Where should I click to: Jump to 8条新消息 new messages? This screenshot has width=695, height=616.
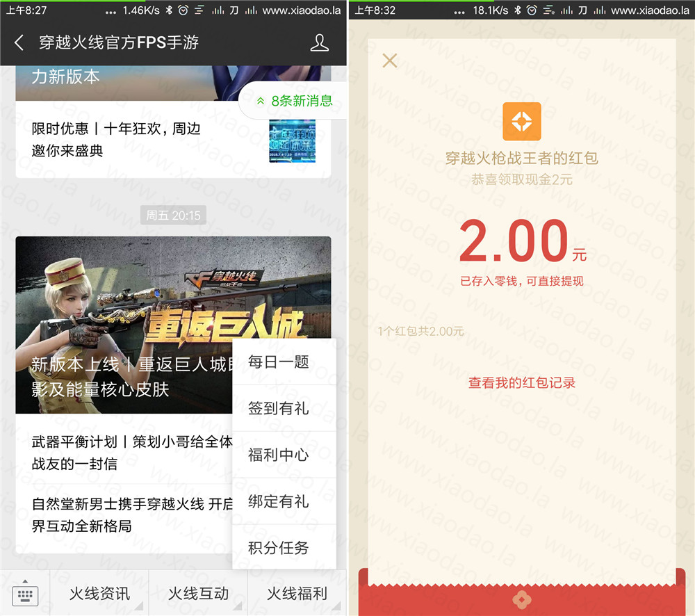[x=294, y=101]
